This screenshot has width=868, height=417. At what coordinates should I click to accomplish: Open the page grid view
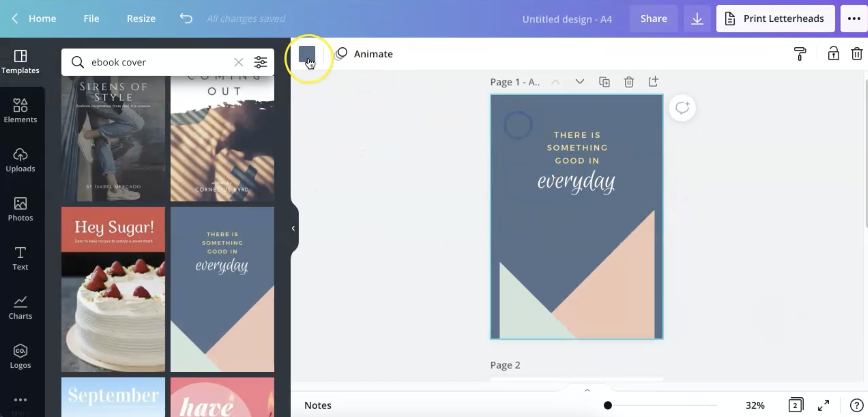[795, 405]
